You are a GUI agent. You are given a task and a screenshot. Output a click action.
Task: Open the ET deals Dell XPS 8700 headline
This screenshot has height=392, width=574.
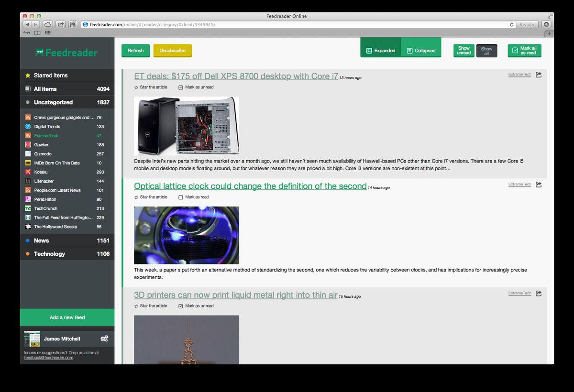[236, 76]
